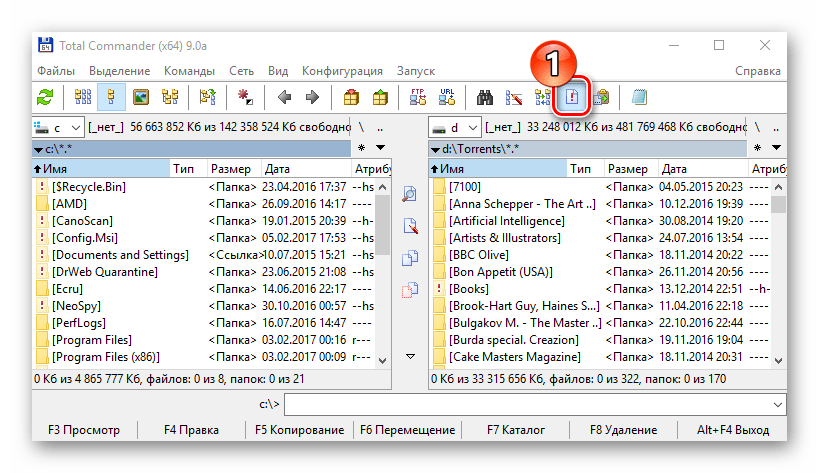This screenshot has height=473, width=819.
Task: Go Forward with the right arrow icon
Action: (312, 97)
